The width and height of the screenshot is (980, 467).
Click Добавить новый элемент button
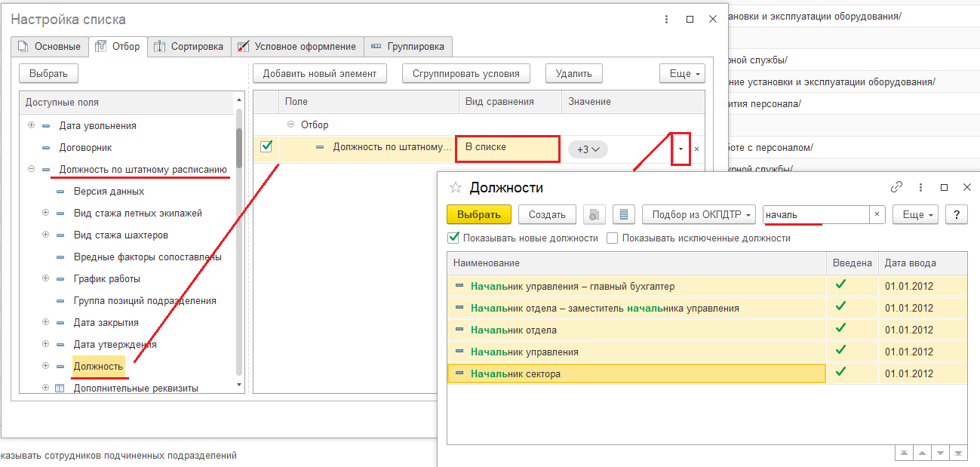pos(320,73)
